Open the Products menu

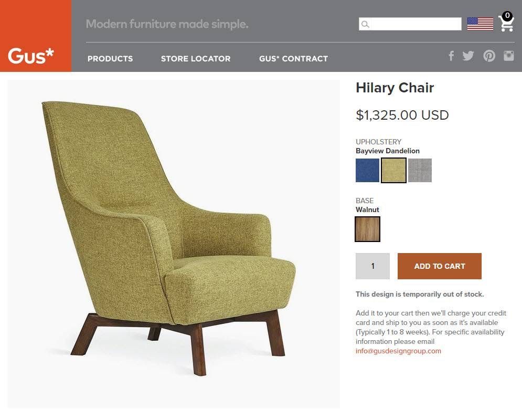(110, 59)
